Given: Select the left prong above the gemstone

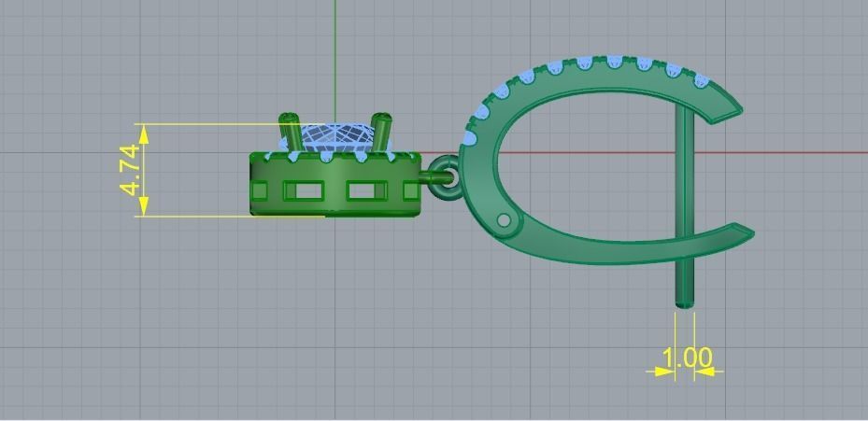Looking at the screenshot, I should coord(290,133).
